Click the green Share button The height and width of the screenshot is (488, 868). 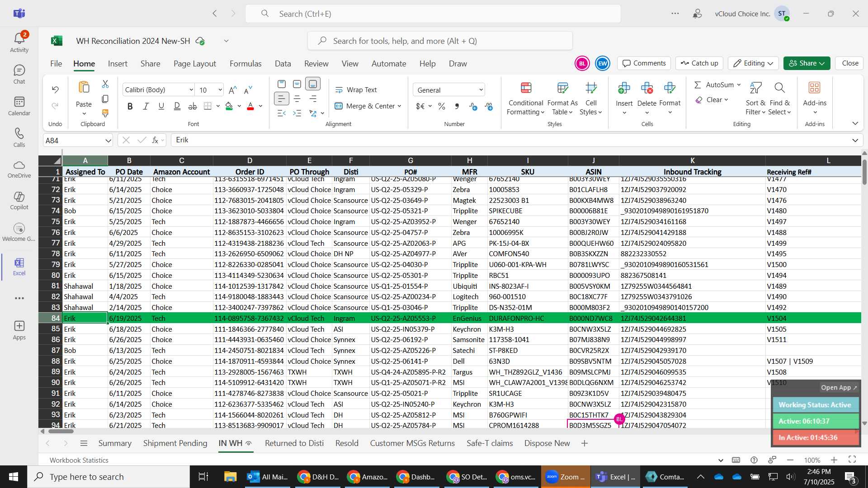[x=807, y=63]
